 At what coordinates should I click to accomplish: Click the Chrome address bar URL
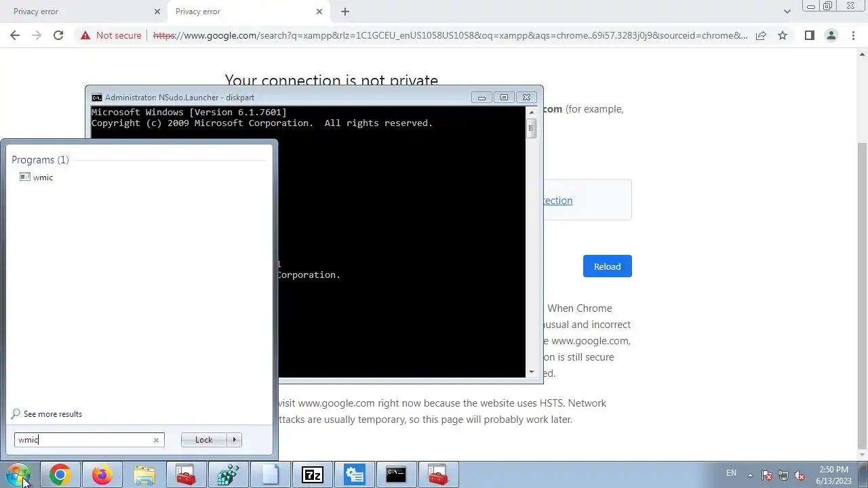coord(450,35)
